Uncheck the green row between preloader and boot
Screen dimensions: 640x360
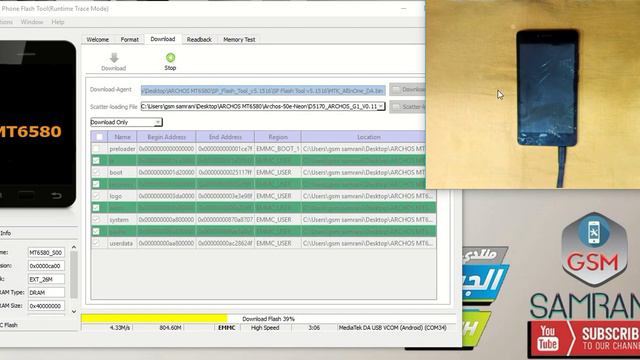coord(96,160)
